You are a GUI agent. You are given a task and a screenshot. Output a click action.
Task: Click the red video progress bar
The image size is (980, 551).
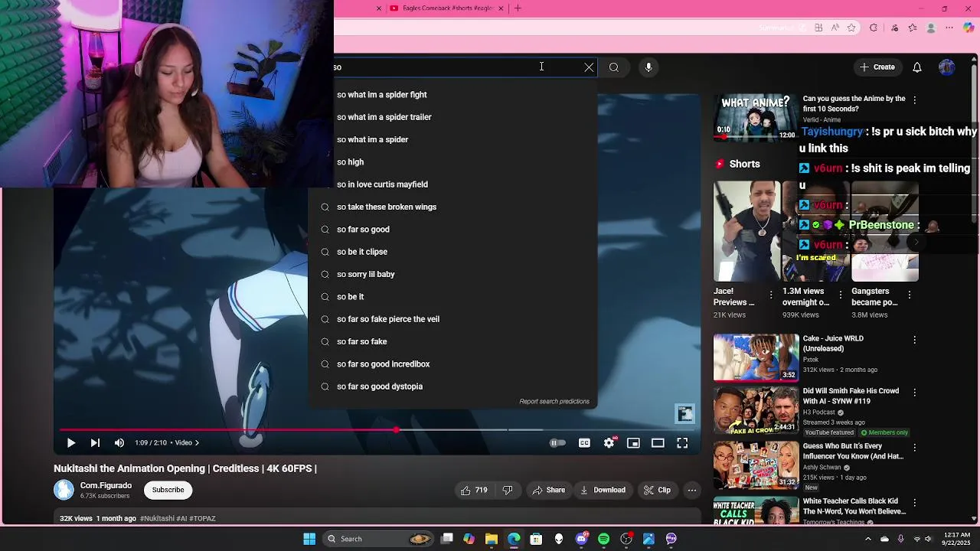[x=228, y=430]
